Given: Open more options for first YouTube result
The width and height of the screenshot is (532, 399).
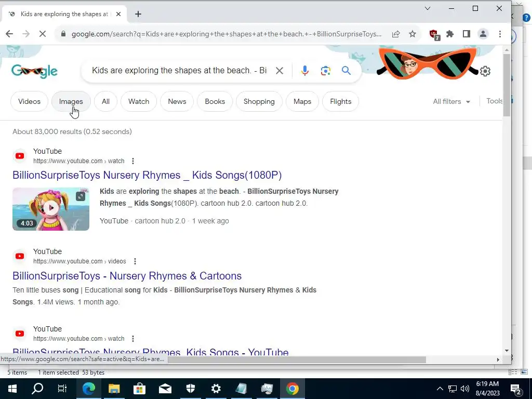Looking at the screenshot, I should click(x=133, y=161).
